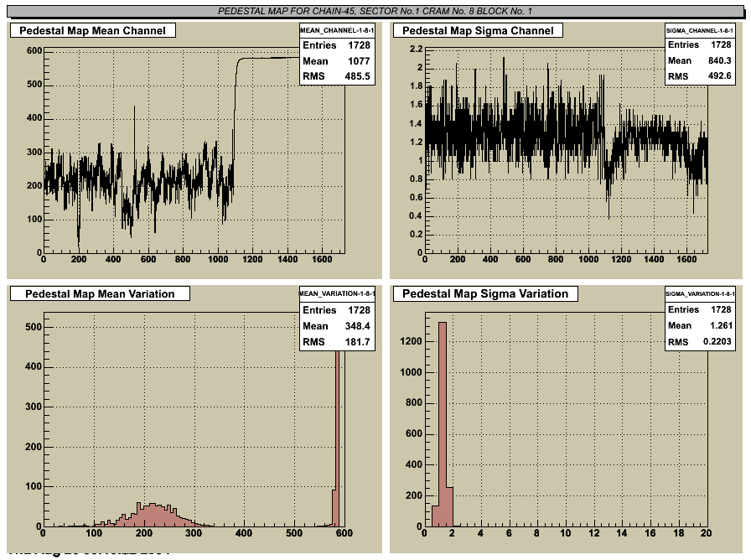Click the tall red histogram bar in Sigma Variation
This screenshot has height=560, width=751.
click(x=443, y=424)
